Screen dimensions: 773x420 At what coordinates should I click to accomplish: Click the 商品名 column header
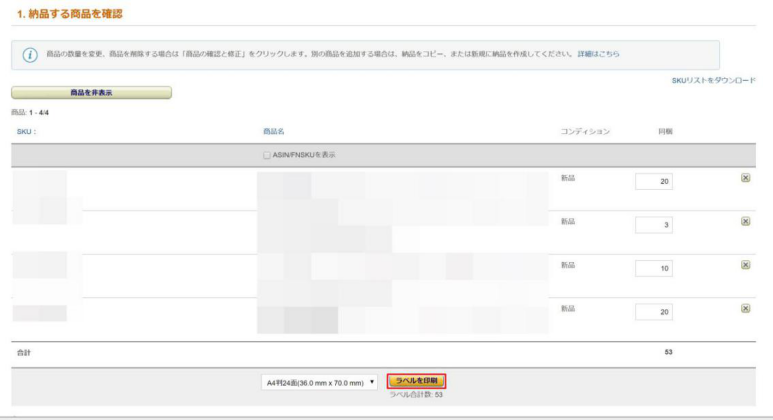pos(274,132)
